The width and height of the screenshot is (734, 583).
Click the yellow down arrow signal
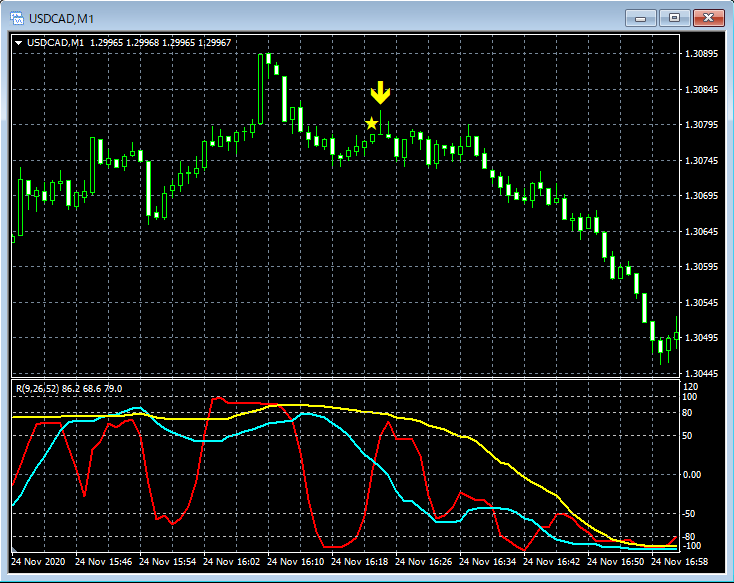click(380, 94)
